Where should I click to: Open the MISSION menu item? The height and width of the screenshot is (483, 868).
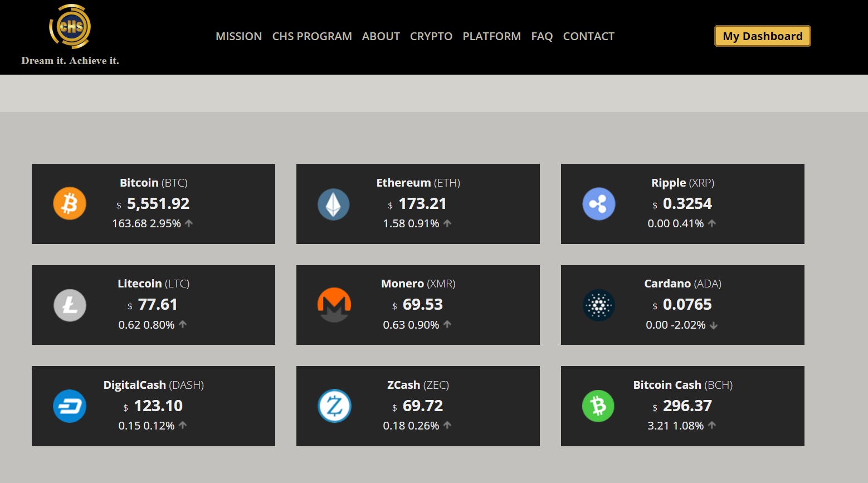click(238, 36)
